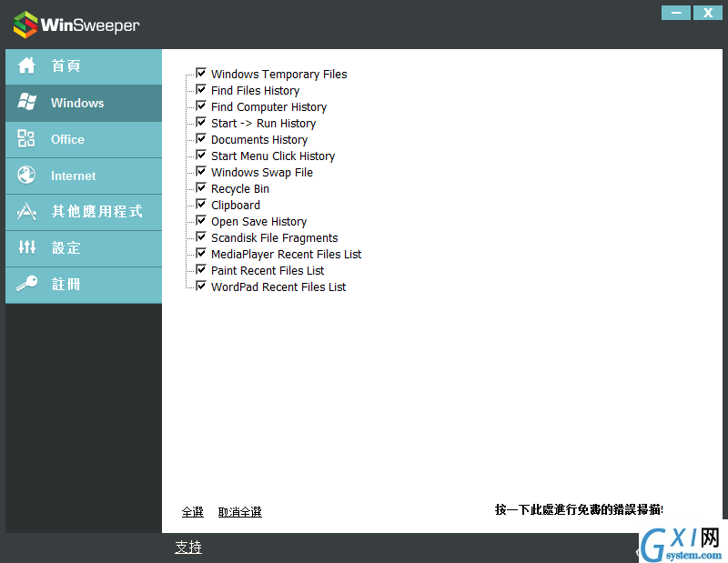Open the 註冊 registration tab
The image size is (728, 563).
pos(84,285)
